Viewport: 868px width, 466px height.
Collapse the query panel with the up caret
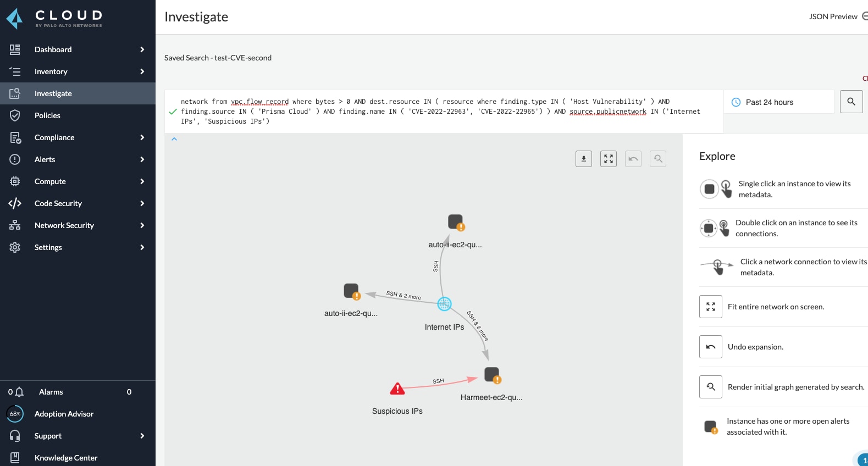pyautogui.click(x=174, y=139)
